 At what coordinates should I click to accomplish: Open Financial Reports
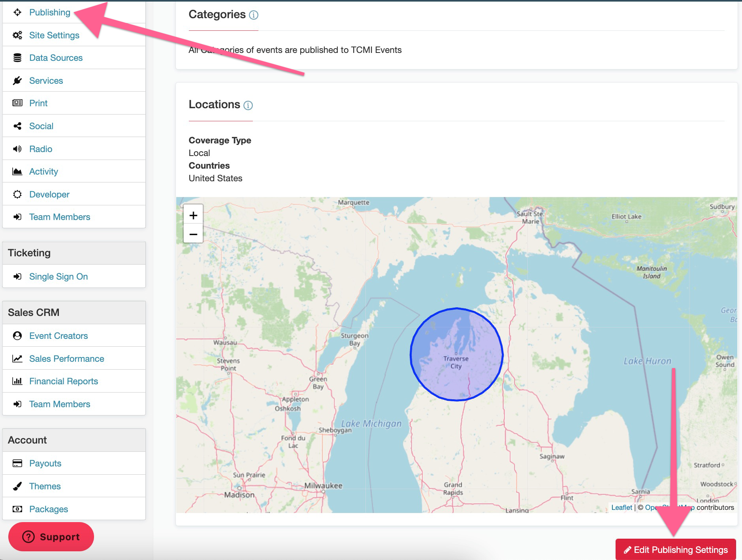pos(64,381)
